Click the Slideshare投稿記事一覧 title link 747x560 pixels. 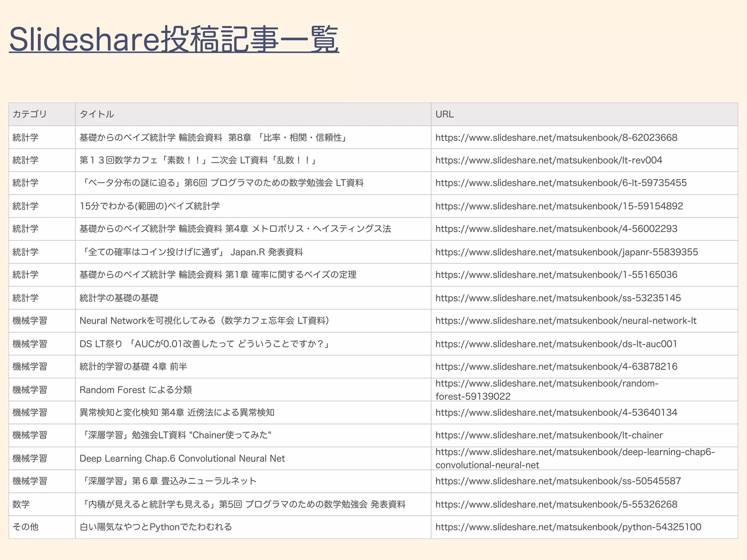pos(174,39)
